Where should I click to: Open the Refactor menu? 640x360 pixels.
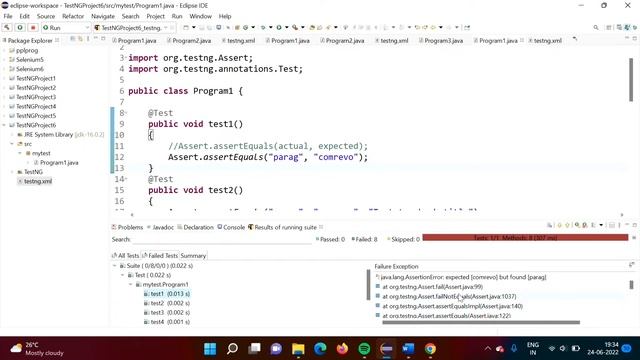(73, 16)
